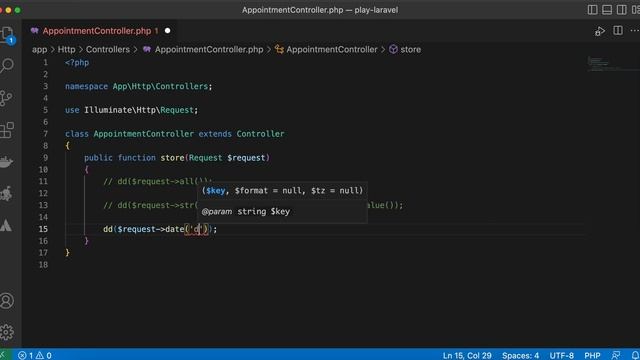Viewport: 640px width, 360px height.
Task: Toggle bottom panel layout icon in title bar
Action: point(607,10)
